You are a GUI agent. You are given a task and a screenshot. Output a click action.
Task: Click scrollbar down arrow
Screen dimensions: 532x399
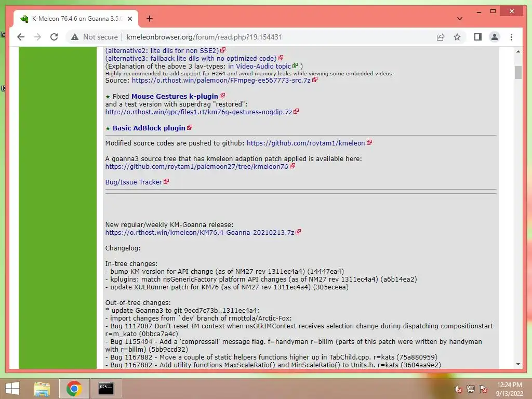(518, 364)
